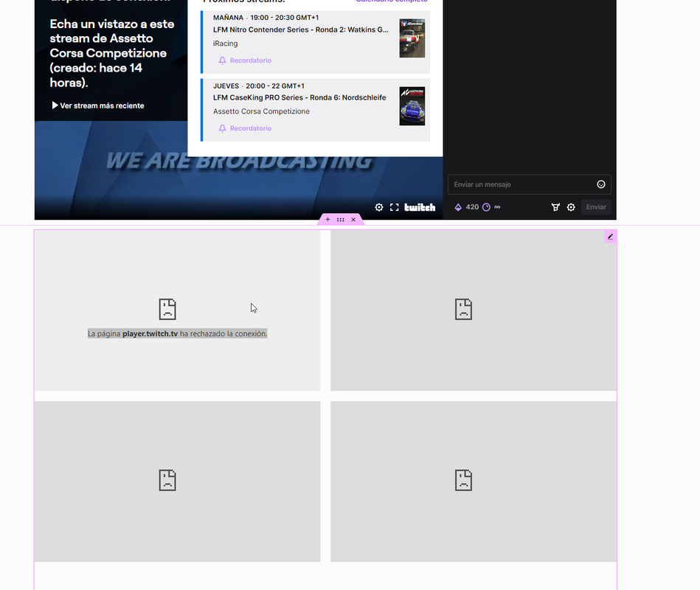700x590 pixels.
Task: Open channel points balance (420)
Action: pos(466,207)
